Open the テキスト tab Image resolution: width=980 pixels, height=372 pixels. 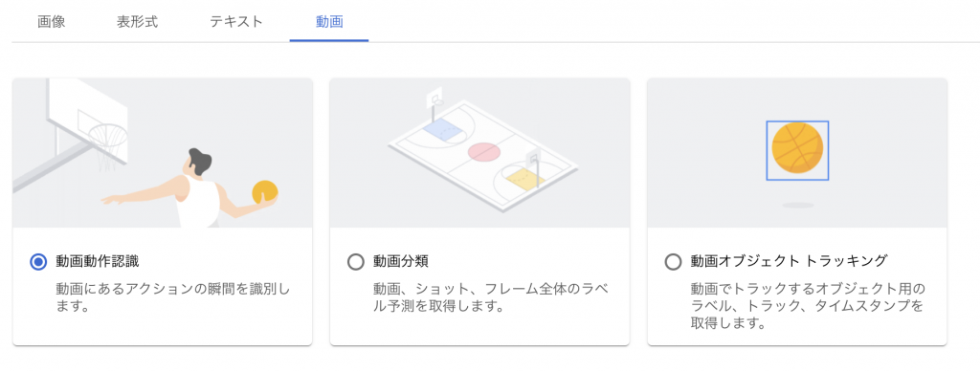(x=236, y=22)
